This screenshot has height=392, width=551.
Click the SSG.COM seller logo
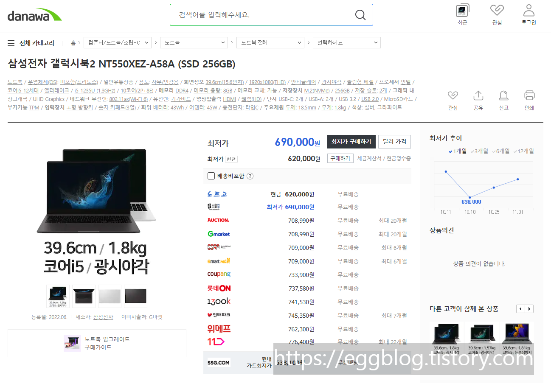218,363
